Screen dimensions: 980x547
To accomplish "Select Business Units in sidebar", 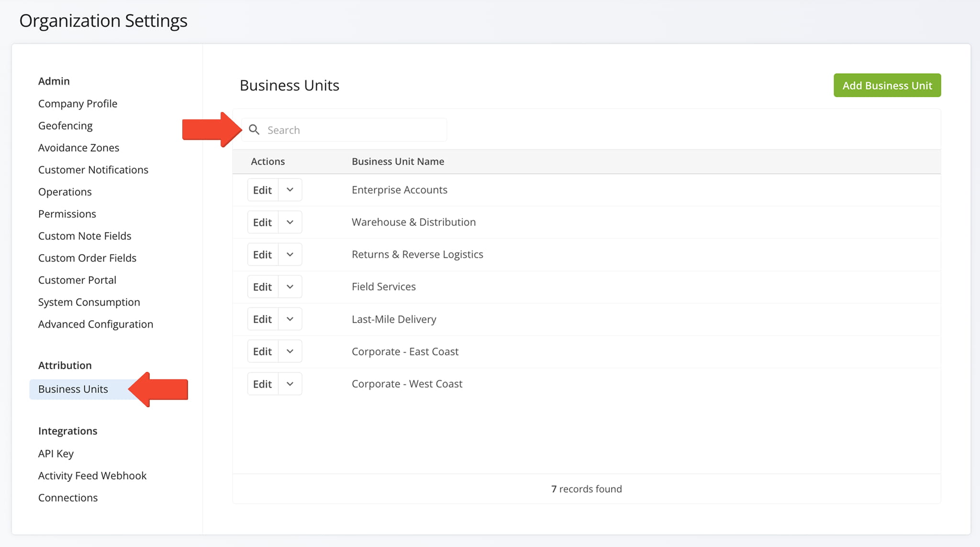I will click(73, 389).
